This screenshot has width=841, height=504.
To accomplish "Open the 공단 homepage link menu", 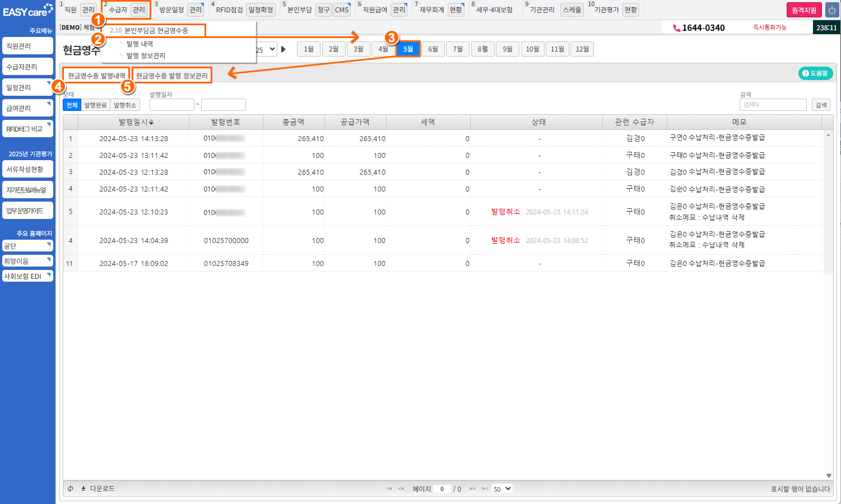I will [27, 246].
